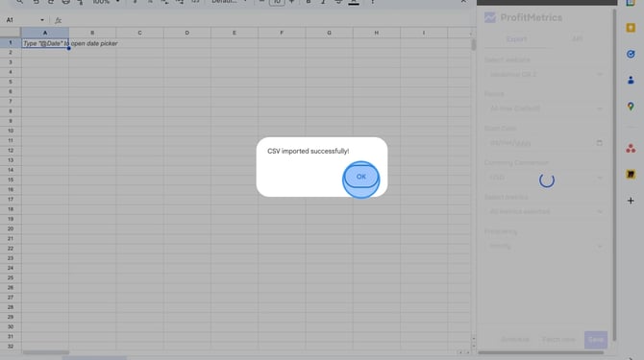Screen dimensions: 644x360
Task: Select column E header
Action: point(235,33)
